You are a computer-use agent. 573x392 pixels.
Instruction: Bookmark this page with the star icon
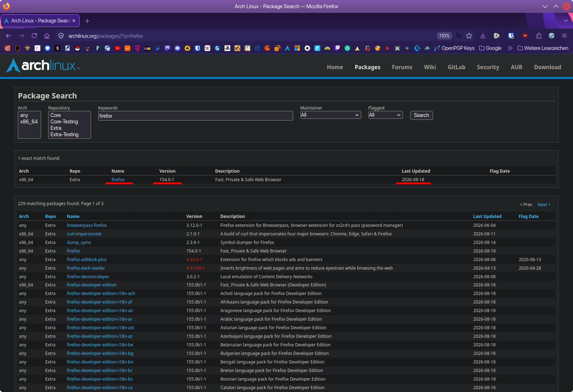click(x=469, y=36)
